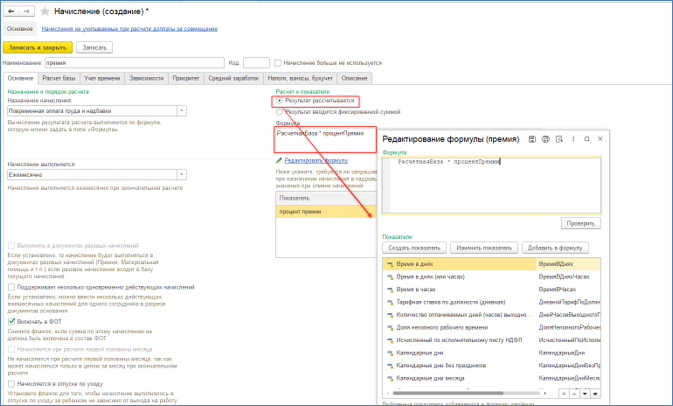Jump to list end in indicators table
Screen dimensions: 673x406
click(x=595, y=394)
